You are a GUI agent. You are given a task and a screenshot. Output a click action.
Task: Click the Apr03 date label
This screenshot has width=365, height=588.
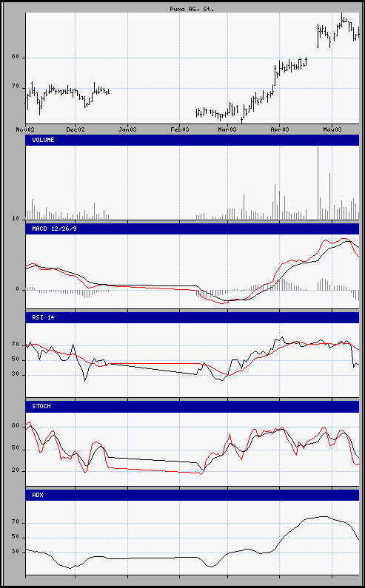tap(280, 129)
